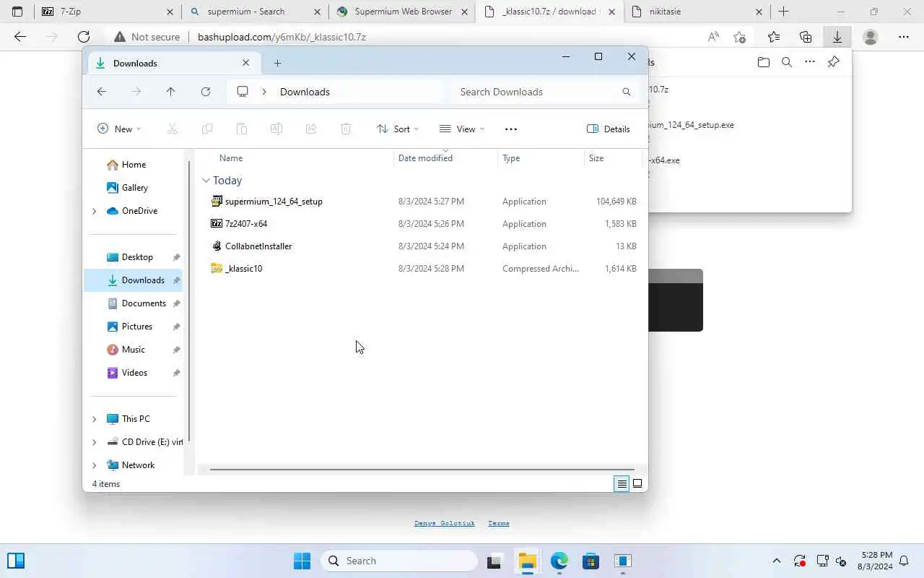Switch to supermium - Search tab
The width and height of the screenshot is (924, 578).
pyautogui.click(x=255, y=12)
